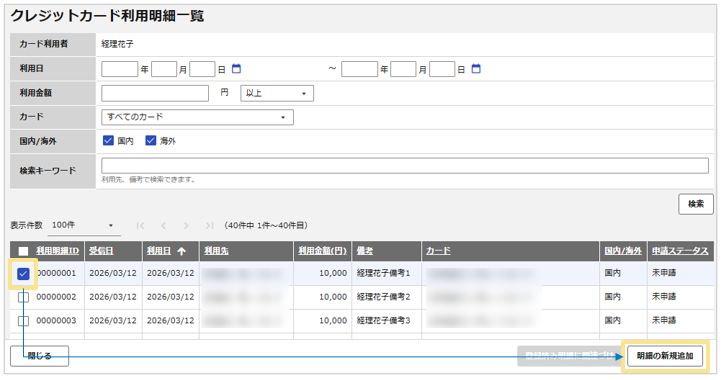Image resolution: width=723 pixels, height=380 pixels.
Task: Select 未申請 status in row 00000001
Action: (664, 273)
